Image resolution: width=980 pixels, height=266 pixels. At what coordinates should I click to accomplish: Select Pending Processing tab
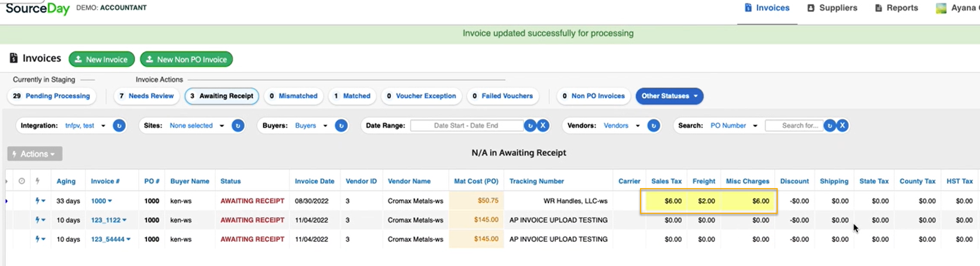coord(51,96)
